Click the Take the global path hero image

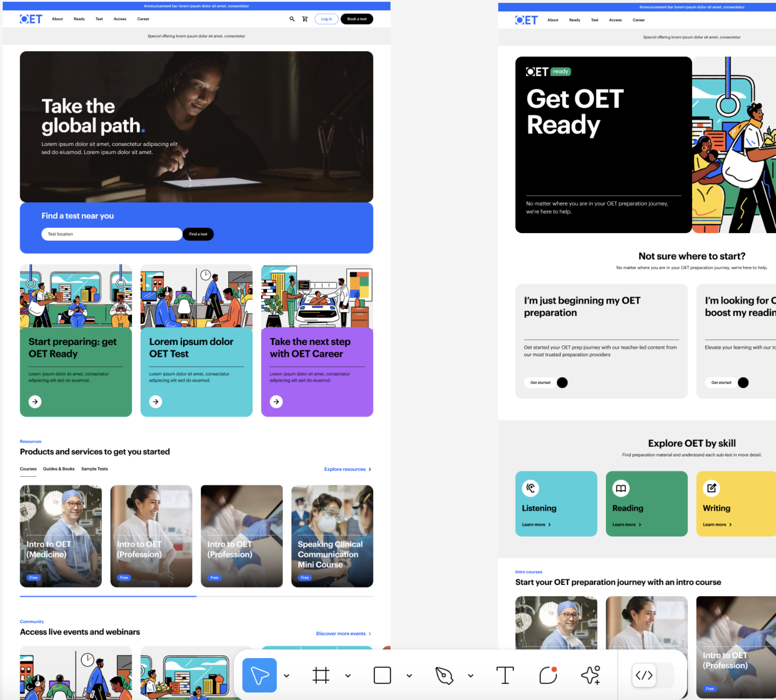pos(197,127)
